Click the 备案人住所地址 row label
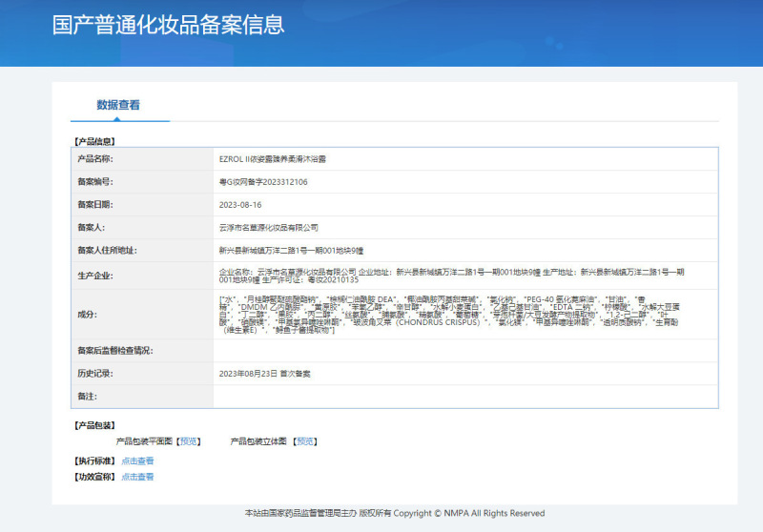 [107, 251]
